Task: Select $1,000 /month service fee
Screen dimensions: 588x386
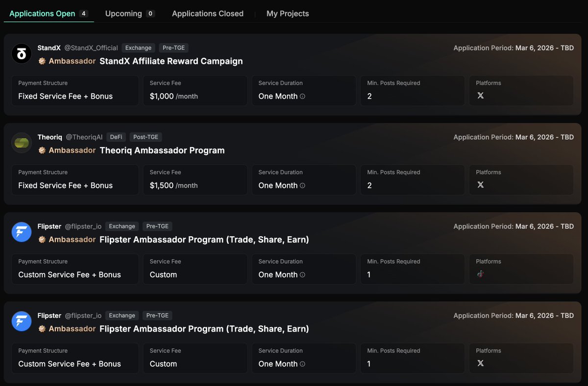Action: (x=174, y=96)
